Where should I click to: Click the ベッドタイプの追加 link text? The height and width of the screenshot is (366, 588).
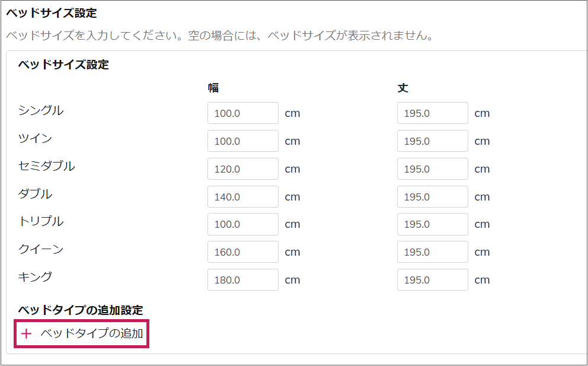[92, 333]
